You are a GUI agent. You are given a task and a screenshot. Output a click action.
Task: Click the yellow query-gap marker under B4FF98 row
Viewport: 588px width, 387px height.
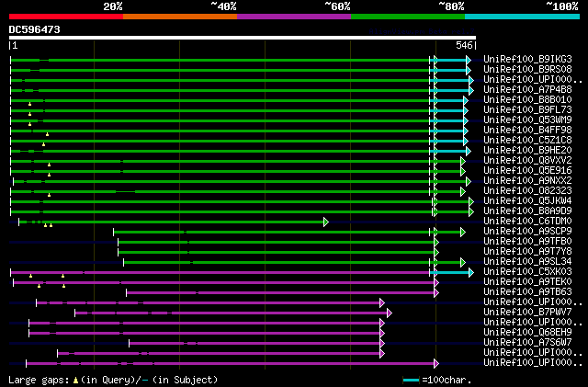coord(47,134)
